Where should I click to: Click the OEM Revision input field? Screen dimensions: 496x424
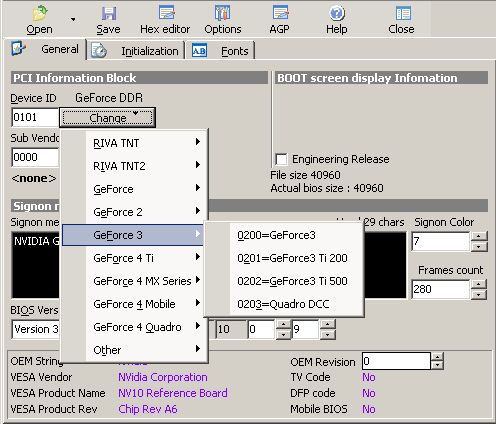point(397,361)
